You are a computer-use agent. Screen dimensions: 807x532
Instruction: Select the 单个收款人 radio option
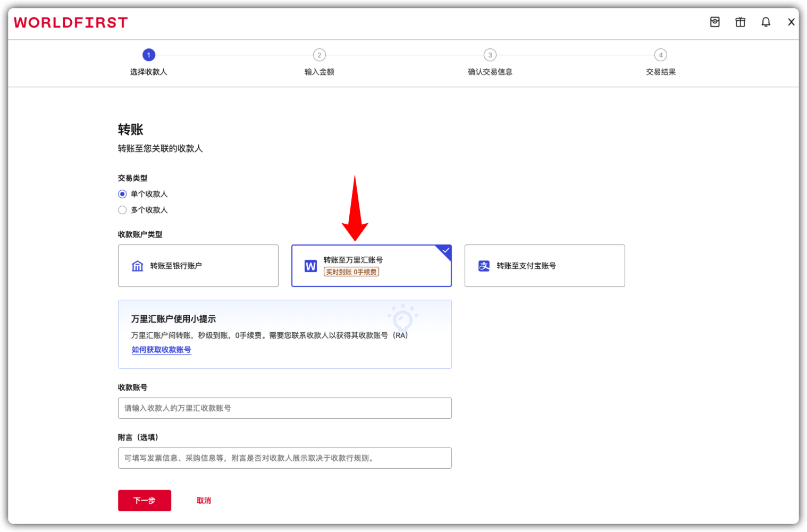pyautogui.click(x=122, y=193)
